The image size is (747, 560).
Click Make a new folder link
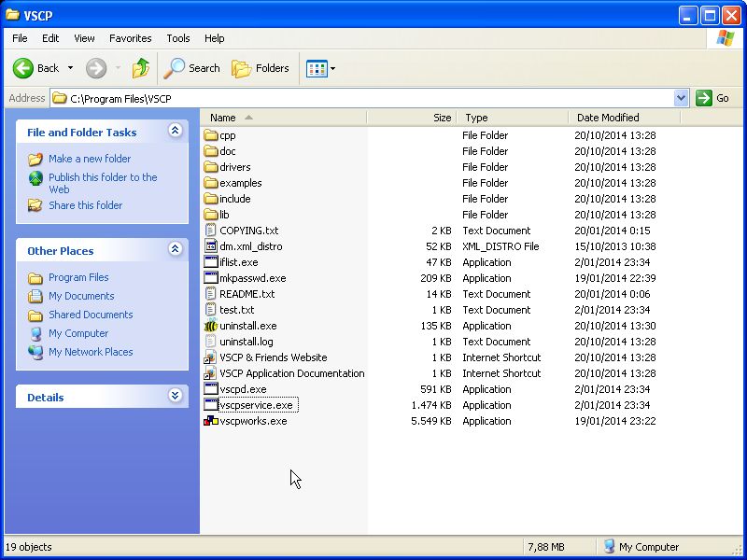(90, 159)
